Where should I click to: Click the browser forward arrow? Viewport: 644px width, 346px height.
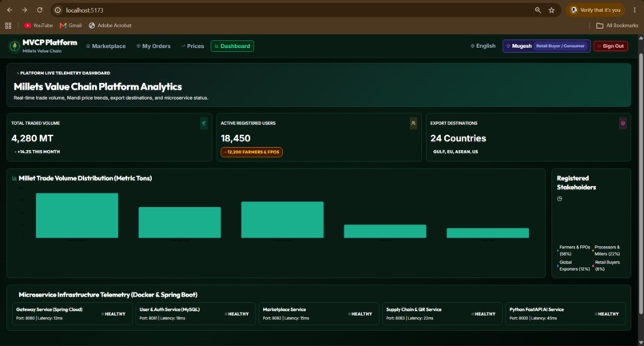pos(25,10)
